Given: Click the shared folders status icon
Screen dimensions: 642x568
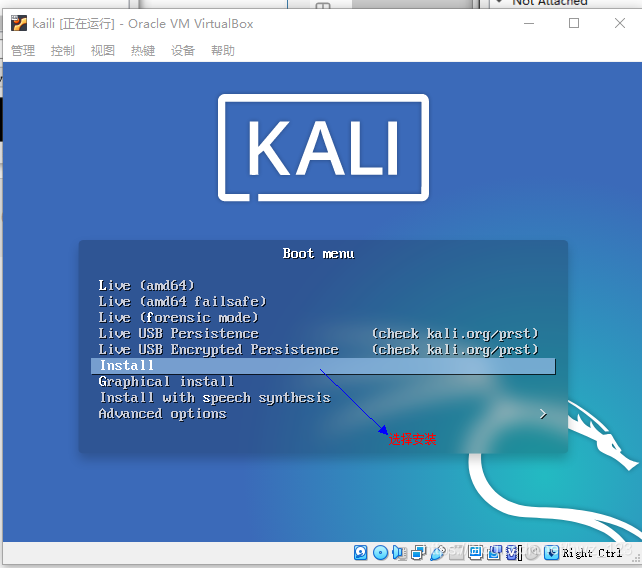Looking at the screenshot, I should (x=457, y=553).
